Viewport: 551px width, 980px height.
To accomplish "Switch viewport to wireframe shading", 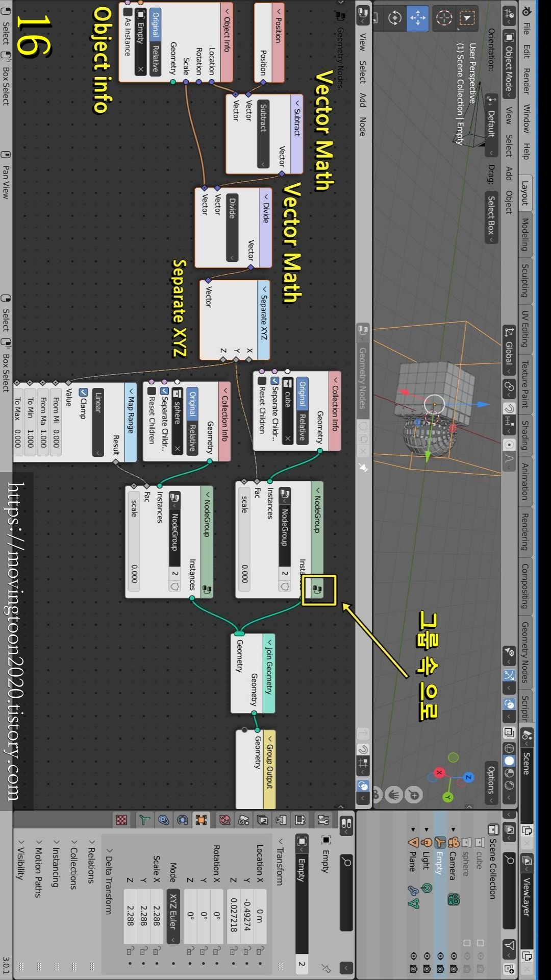I will (x=509, y=748).
